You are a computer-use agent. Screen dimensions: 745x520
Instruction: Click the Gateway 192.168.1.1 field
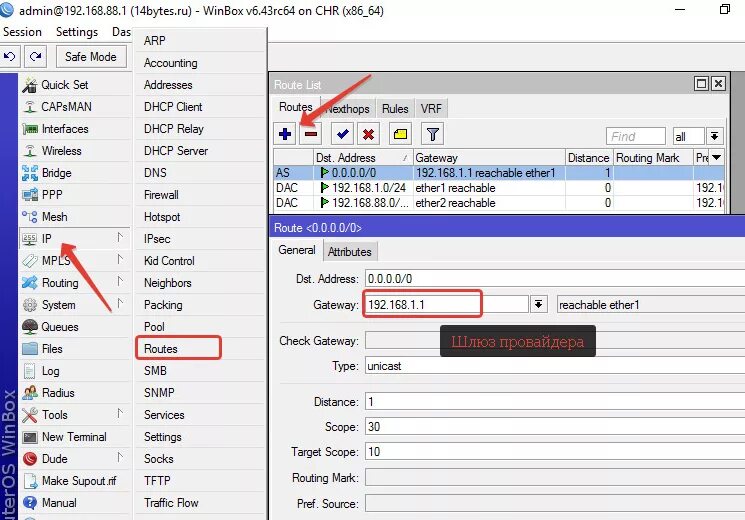(447, 304)
